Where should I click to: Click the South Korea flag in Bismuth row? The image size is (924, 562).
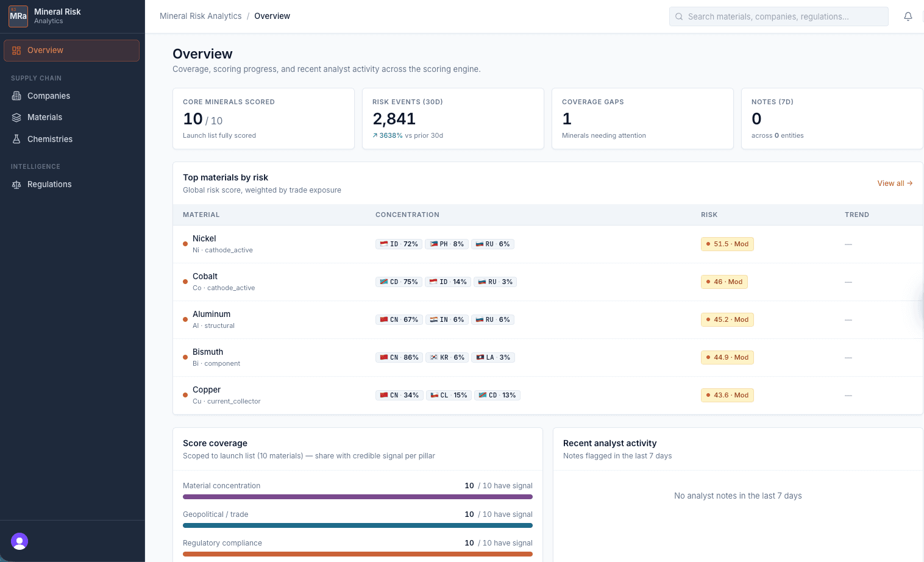pos(434,357)
